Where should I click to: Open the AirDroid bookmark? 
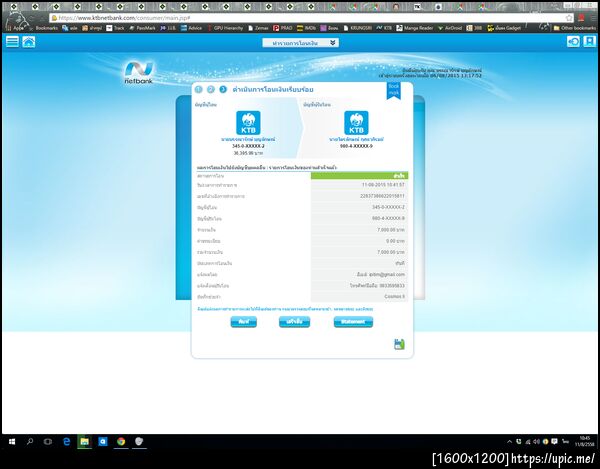450,28
